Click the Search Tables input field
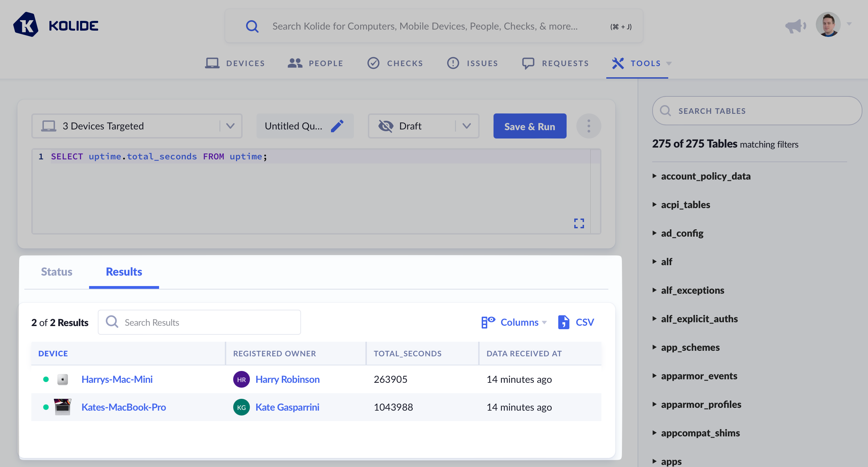Image resolution: width=868 pixels, height=467 pixels. 757,111
